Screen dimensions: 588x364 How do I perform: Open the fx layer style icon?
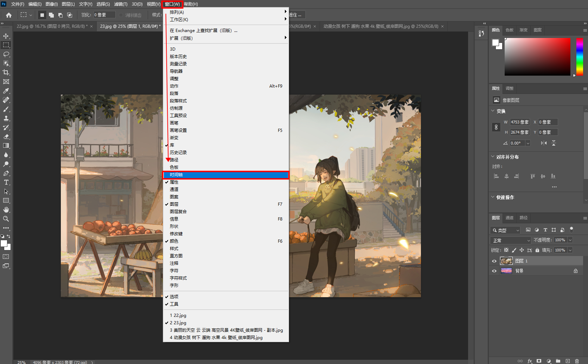(x=530, y=361)
